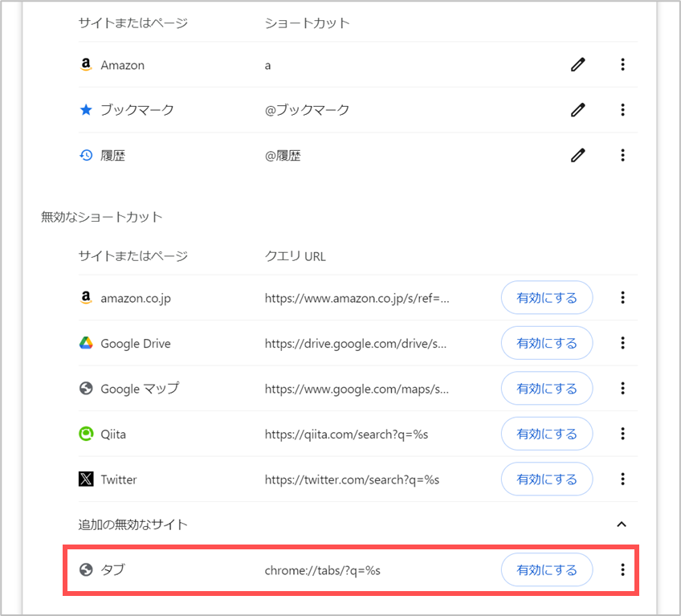
Task: Edit the ブックマーク shortcut pencil icon
Action: pyautogui.click(x=577, y=110)
